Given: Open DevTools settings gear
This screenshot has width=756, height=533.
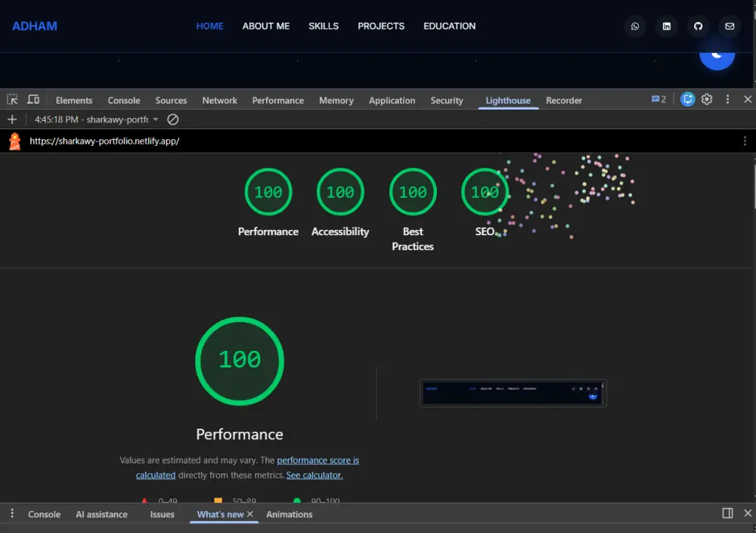Looking at the screenshot, I should [707, 99].
